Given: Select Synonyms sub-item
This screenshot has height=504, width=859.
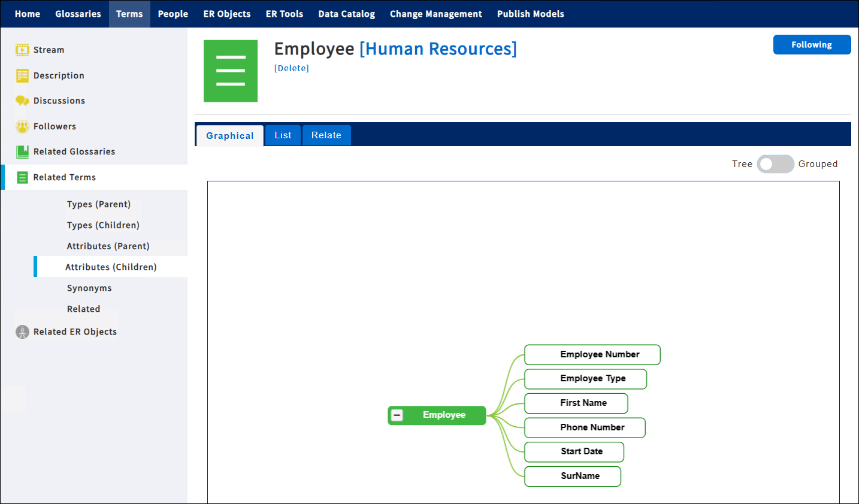Looking at the screenshot, I should pos(89,288).
